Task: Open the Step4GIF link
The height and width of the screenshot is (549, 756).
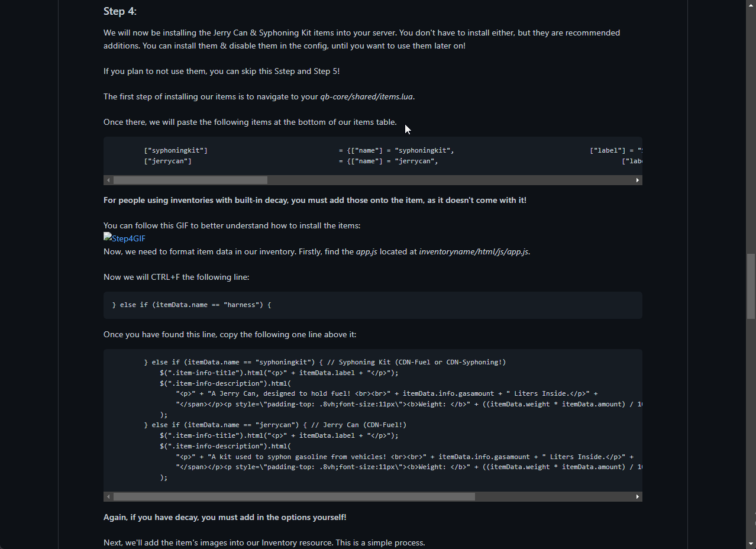Action: [128, 238]
